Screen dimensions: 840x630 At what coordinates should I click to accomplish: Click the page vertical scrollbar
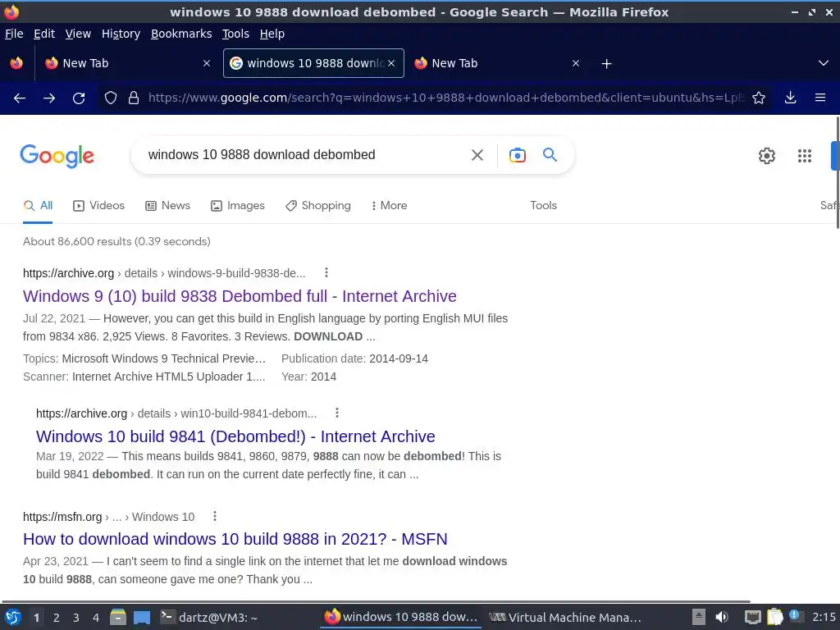[x=837, y=172]
